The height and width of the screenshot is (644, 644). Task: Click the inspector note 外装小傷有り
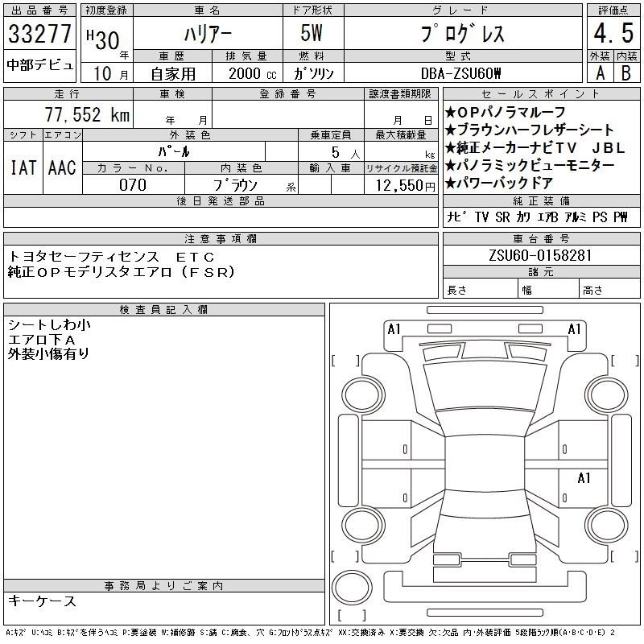click(x=48, y=353)
